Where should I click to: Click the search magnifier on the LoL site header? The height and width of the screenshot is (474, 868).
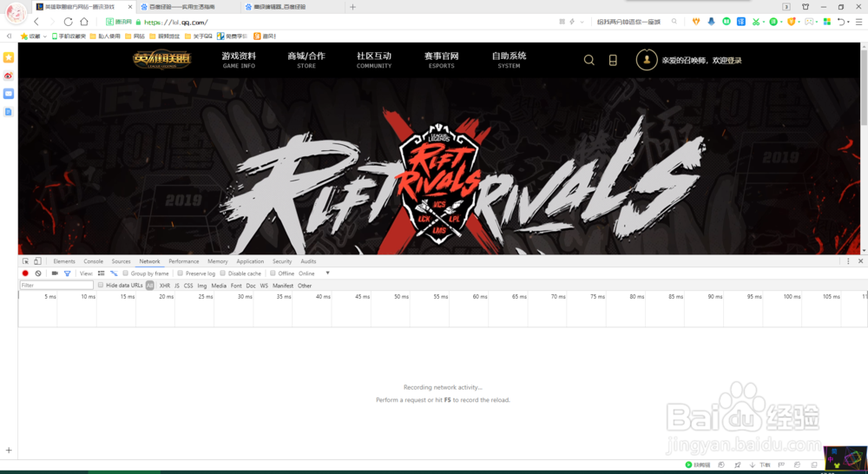[589, 60]
